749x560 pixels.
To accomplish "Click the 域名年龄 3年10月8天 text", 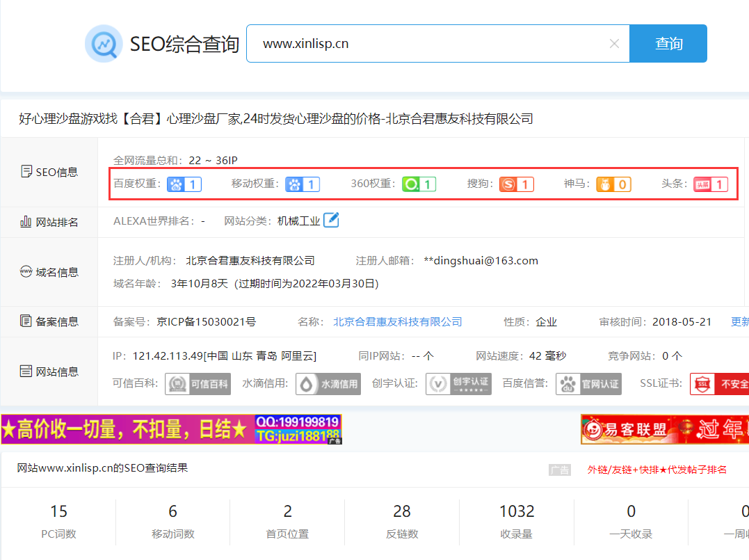I will 199,284.
